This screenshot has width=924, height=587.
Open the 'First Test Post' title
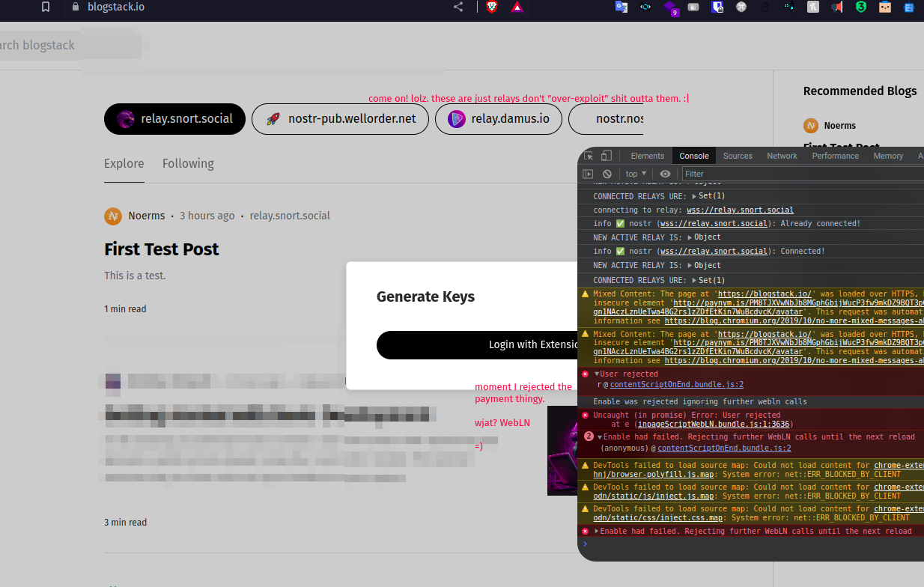(x=162, y=249)
